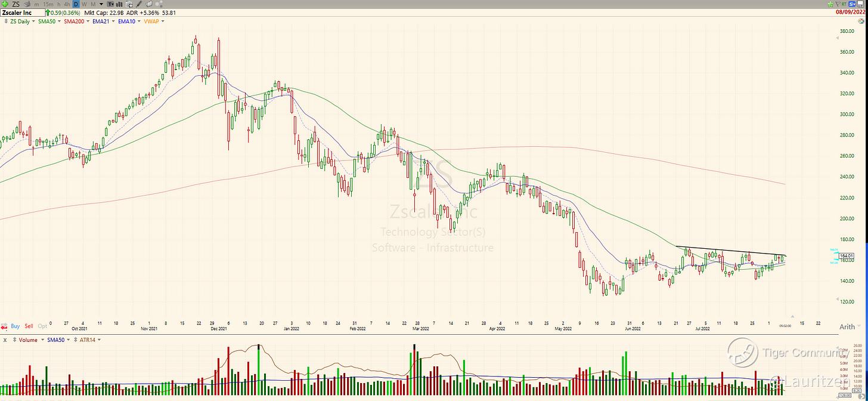
Task: Click the Jul 2022 axis label
Action: 702,329
